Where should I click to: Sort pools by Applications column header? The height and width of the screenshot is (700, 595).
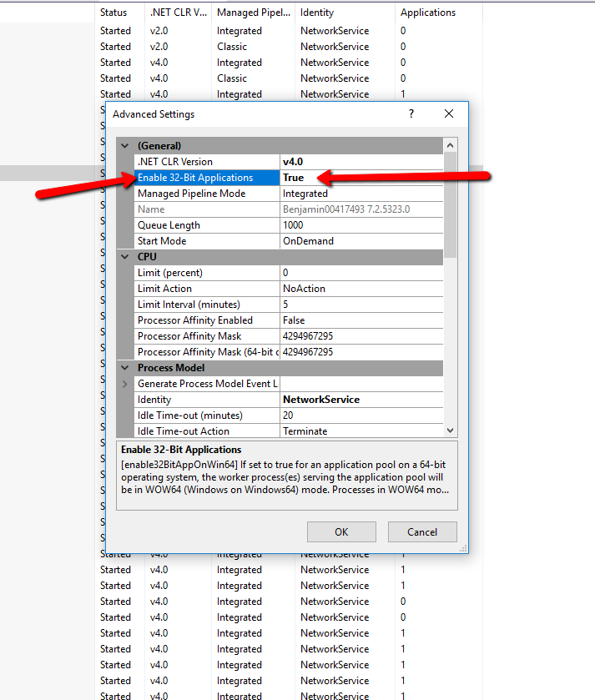point(438,13)
